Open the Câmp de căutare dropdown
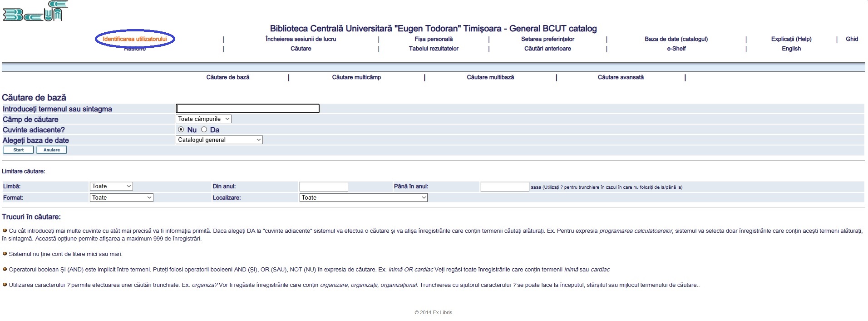The height and width of the screenshot is (321, 868). point(203,119)
